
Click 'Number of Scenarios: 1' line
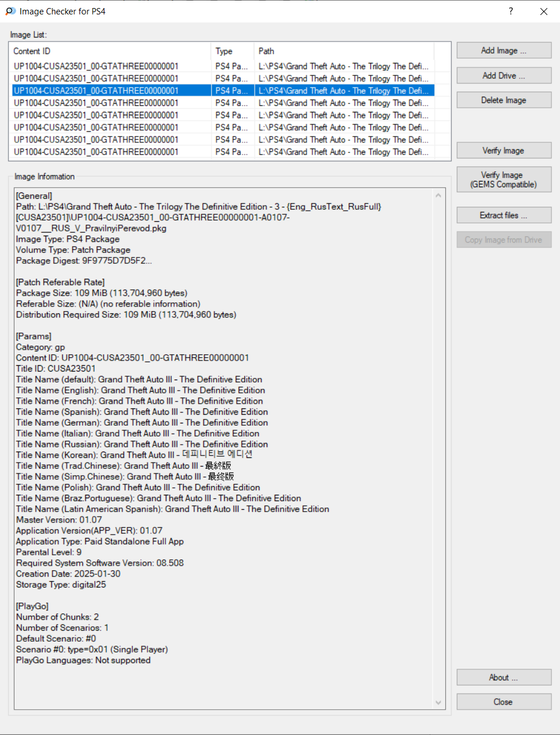click(62, 628)
